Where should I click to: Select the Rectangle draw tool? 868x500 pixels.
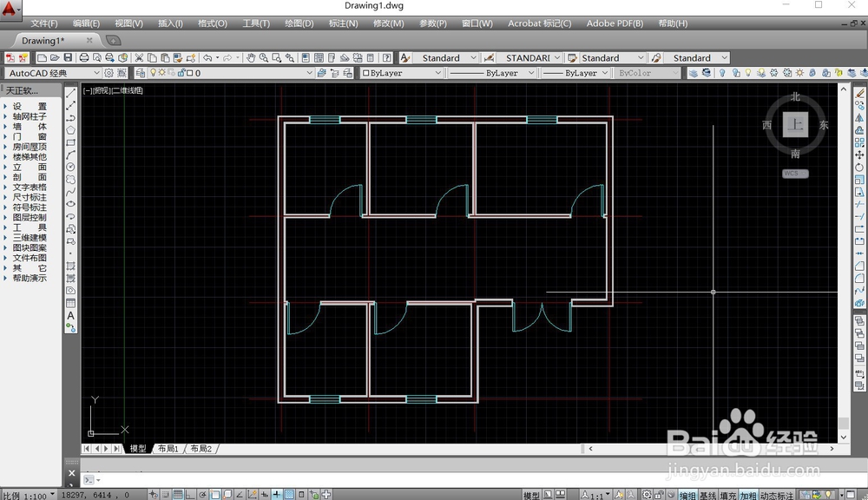pyautogui.click(x=71, y=142)
